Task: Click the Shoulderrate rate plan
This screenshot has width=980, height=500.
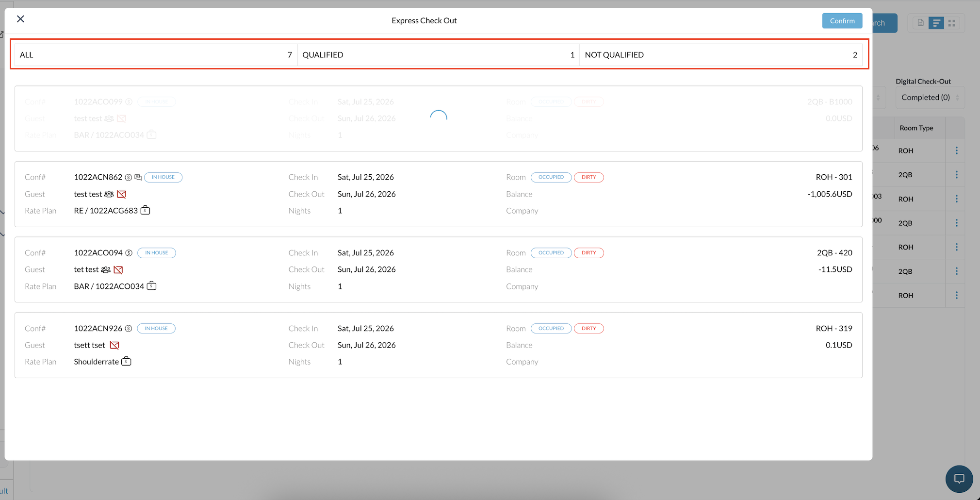Action: tap(96, 362)
